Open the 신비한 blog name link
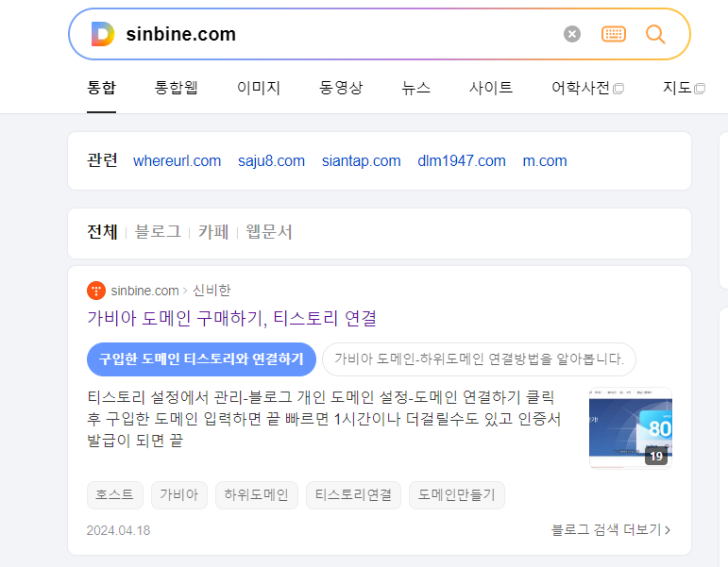The image size is (728, 567). tap(212, 291)
